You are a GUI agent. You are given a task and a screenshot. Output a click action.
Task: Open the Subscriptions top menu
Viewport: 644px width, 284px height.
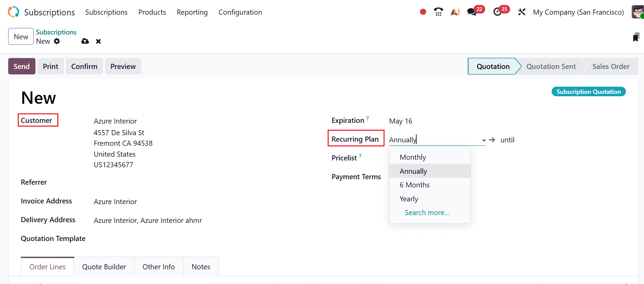(x=106, y=12)
